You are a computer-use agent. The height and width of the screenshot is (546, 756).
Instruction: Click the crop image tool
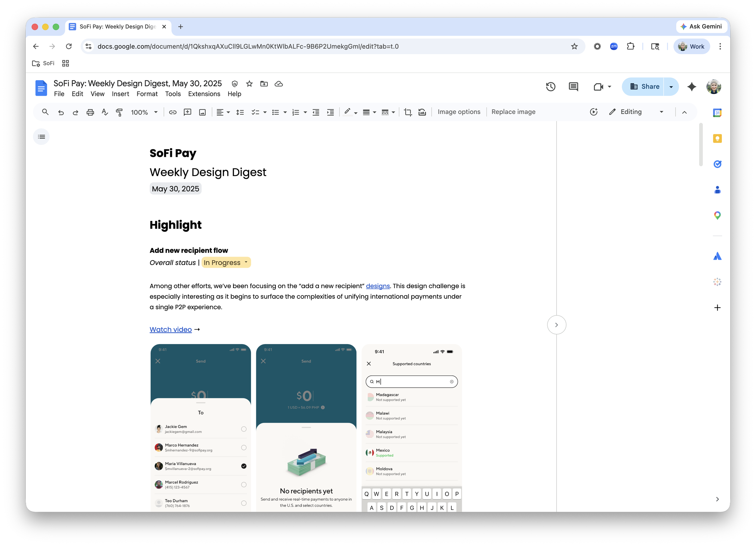(x=408, y=112)
